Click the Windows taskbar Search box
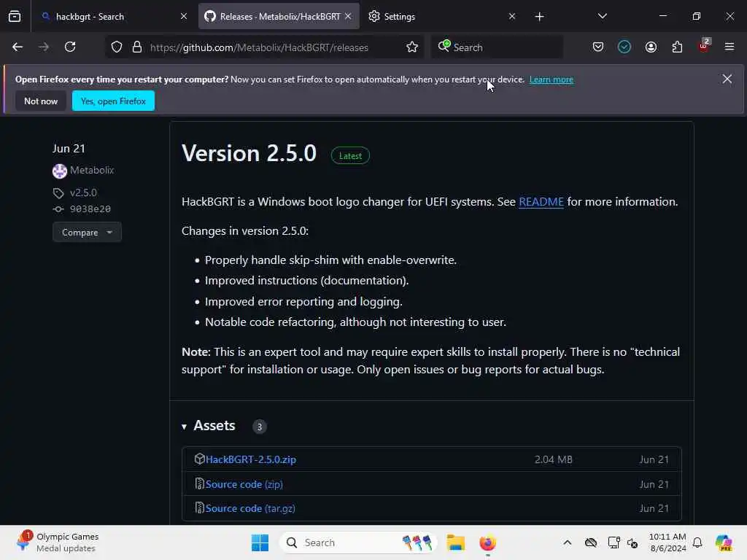747x560 pixels. tap(357, 542)
